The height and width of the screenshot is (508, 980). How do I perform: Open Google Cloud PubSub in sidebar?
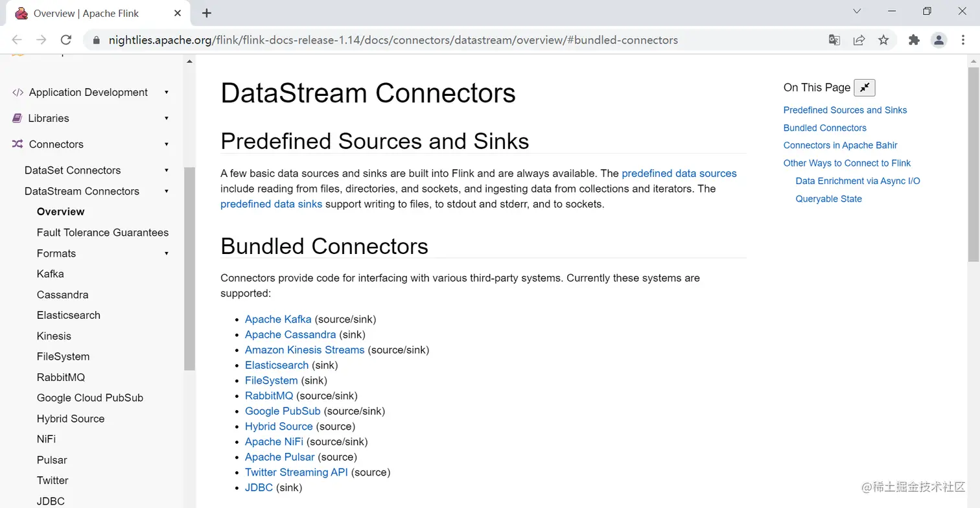pyautogui.click(x=90, y=398)
